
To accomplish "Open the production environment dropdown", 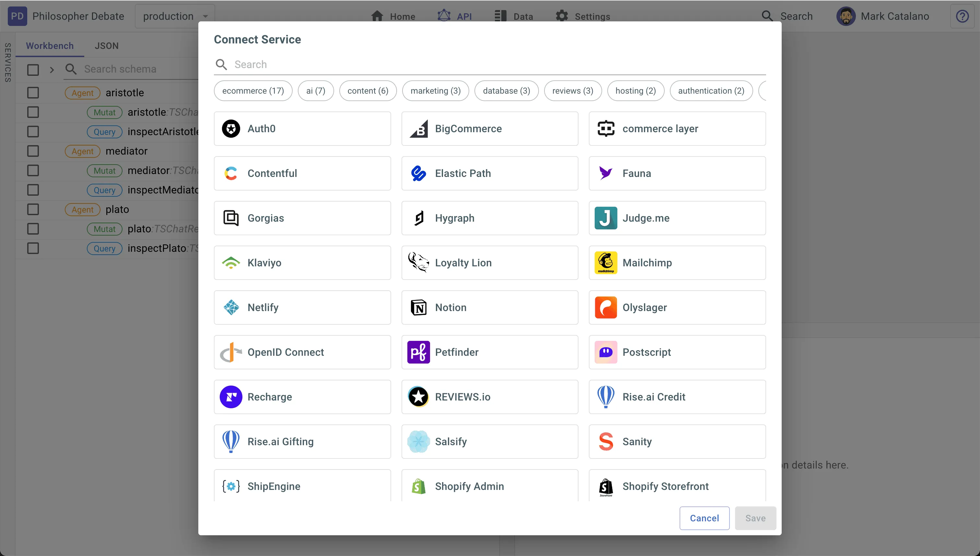I will point(175,17).
